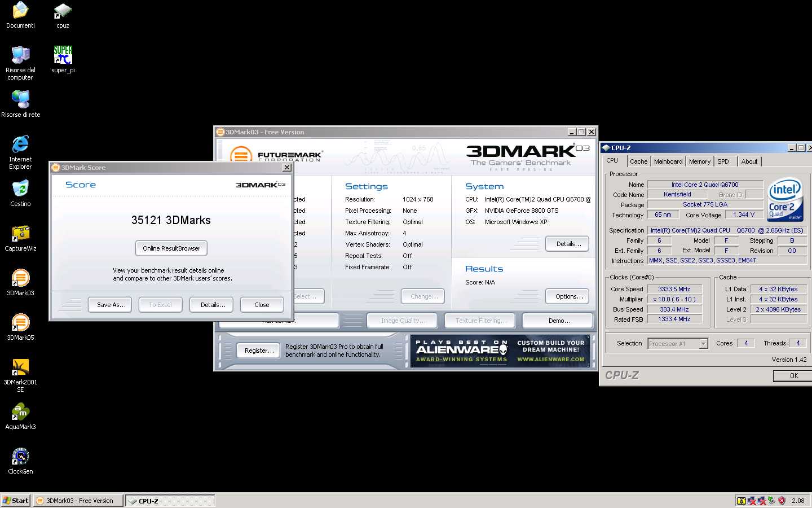Open System Details... in the 3DMark03 window
Screen dimensions: 812x508
click(567, 244)
